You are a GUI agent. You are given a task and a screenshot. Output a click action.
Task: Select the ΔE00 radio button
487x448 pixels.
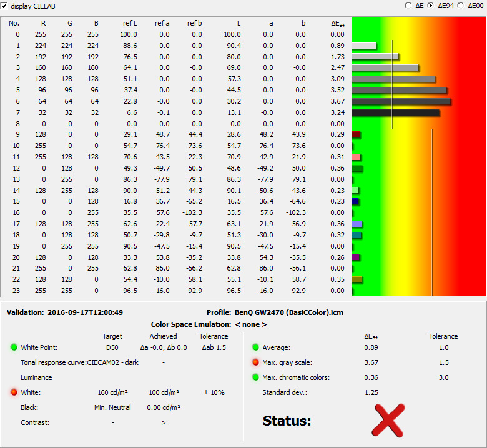(461, 6)
